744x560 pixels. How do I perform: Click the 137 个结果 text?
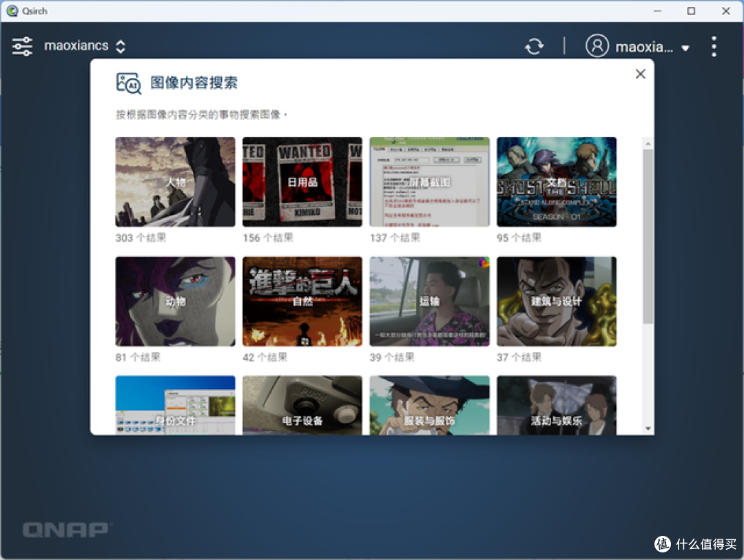(x=395, y=238)
